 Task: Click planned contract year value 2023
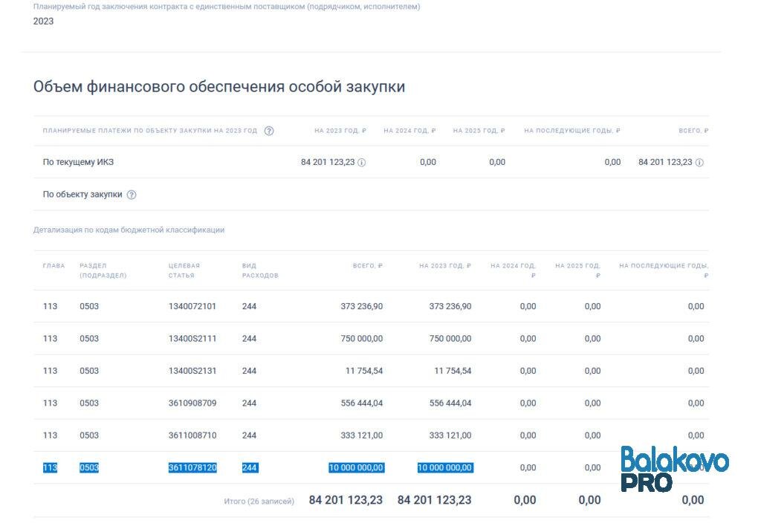coord(43,22)
